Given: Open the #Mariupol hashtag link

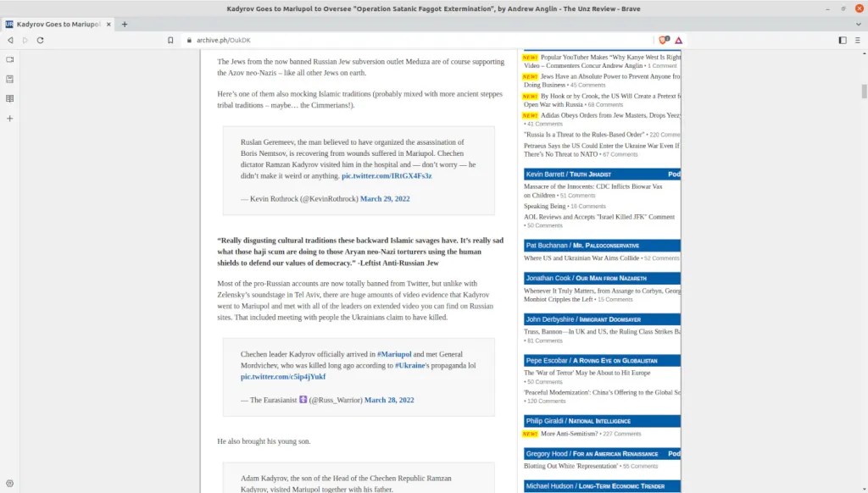Looking at the screenshot, I should click(394, 353).
